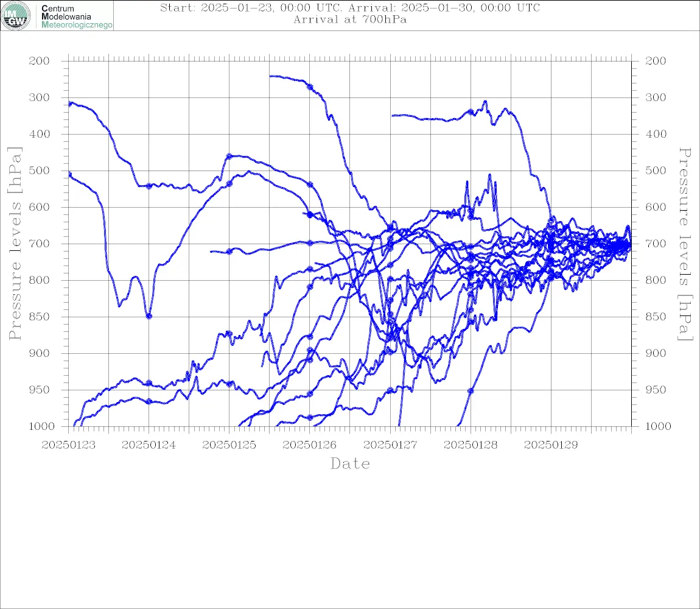Click the left axis 900 label
700x609 pixels.
point(40,353)
